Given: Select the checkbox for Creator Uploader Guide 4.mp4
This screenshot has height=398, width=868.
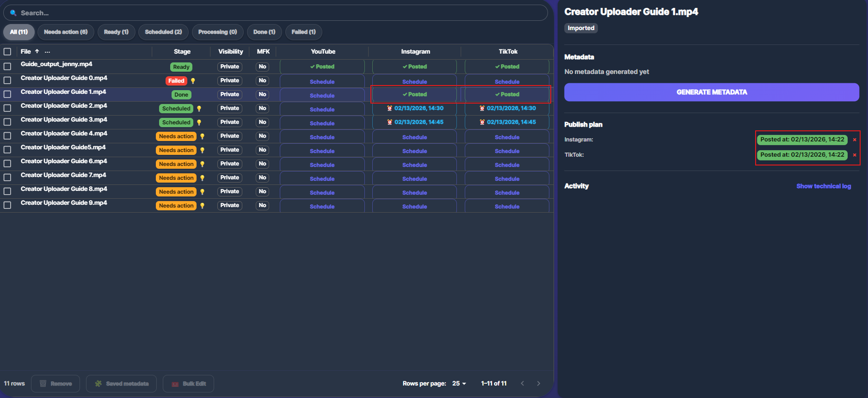Looking at the screenshot, I should pos(7,136).
